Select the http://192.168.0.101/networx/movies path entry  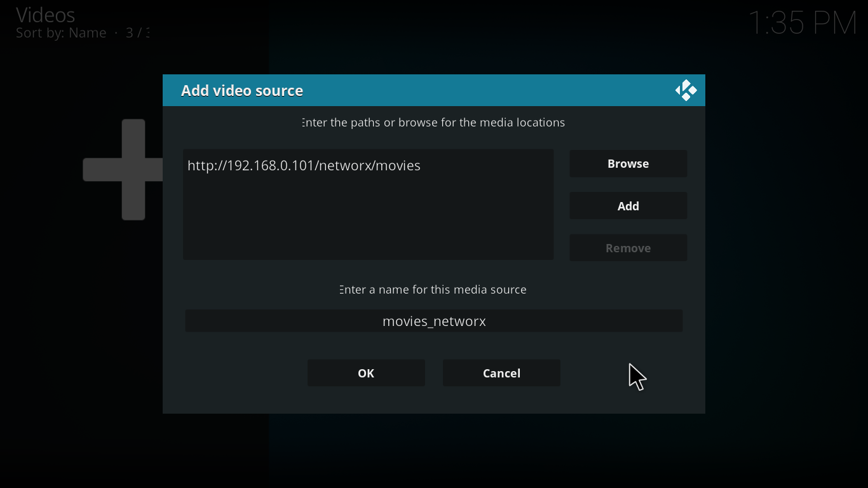368,166
